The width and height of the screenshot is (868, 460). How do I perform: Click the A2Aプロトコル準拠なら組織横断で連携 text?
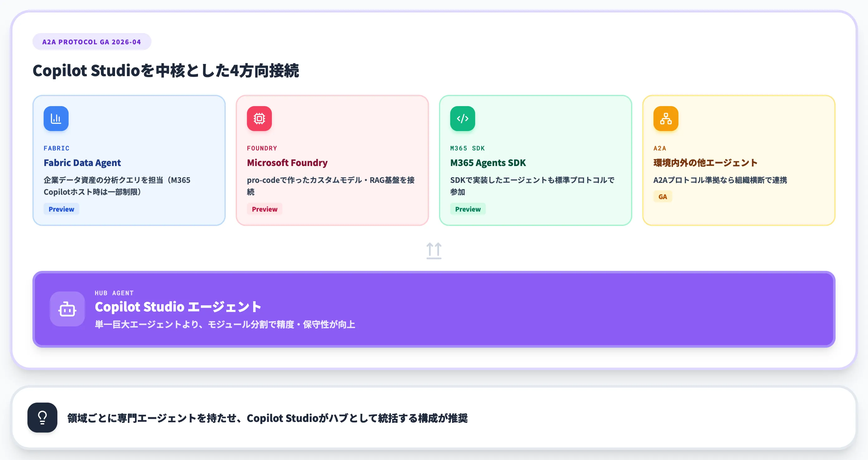720,180
